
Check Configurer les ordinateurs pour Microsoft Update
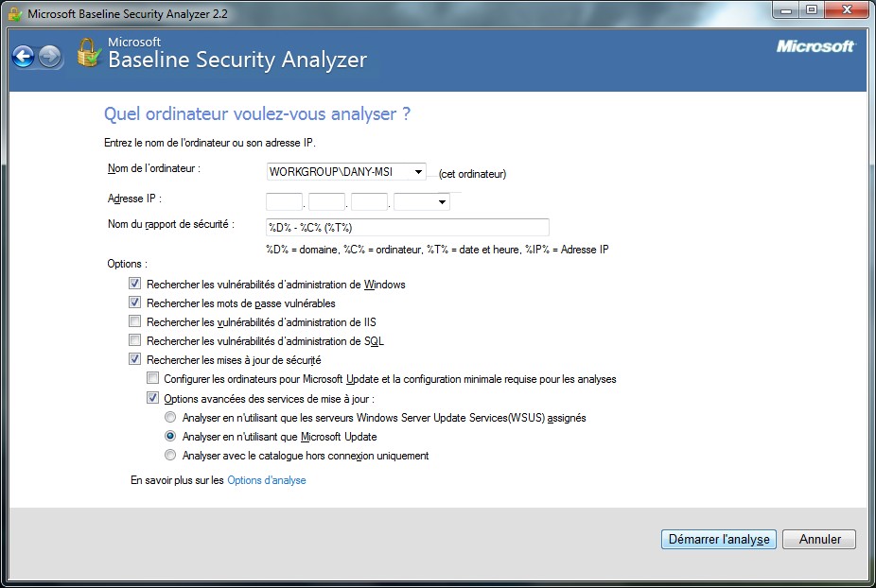(x=152, y=378)
